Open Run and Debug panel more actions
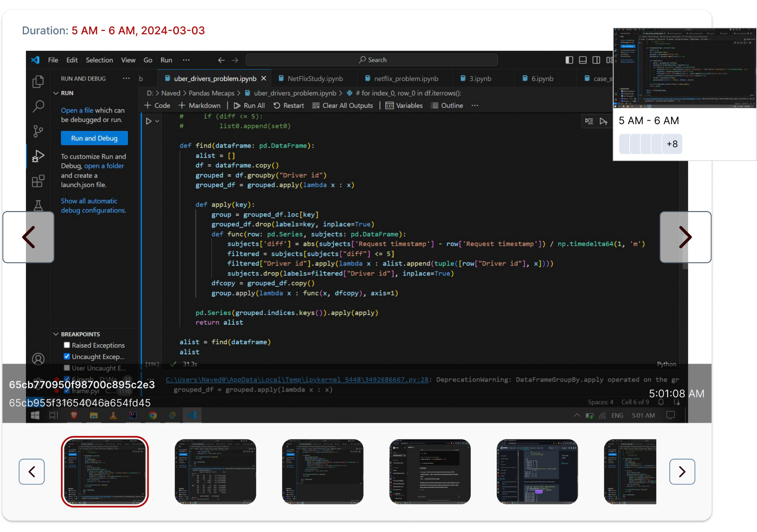Image resolution: width=757 pixels, height=532 pixels. pyautogui.click(x=126, y=78)
